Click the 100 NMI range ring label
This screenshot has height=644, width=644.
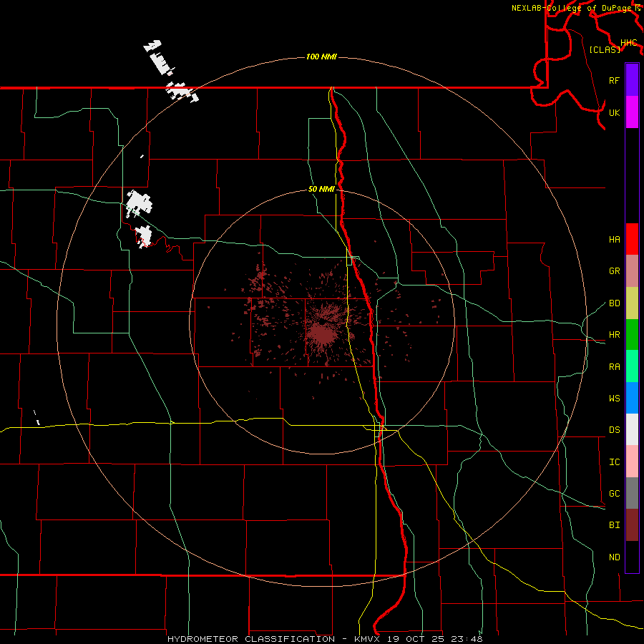coord(321,57)
